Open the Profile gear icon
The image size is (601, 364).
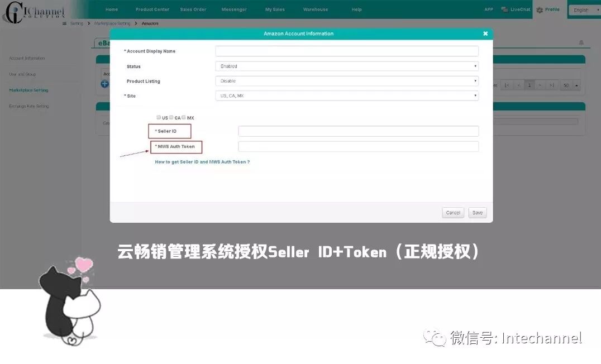coord(540,10)
